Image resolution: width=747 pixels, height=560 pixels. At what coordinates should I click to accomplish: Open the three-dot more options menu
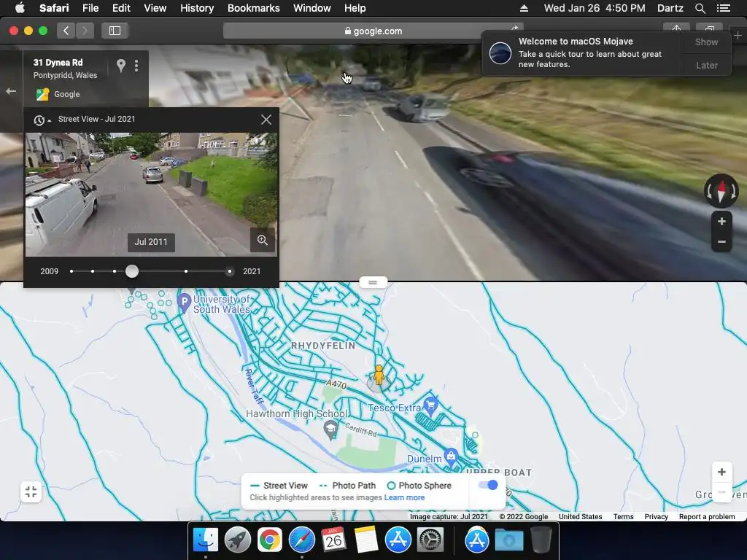pyautogui.click(x=136, y=66)
